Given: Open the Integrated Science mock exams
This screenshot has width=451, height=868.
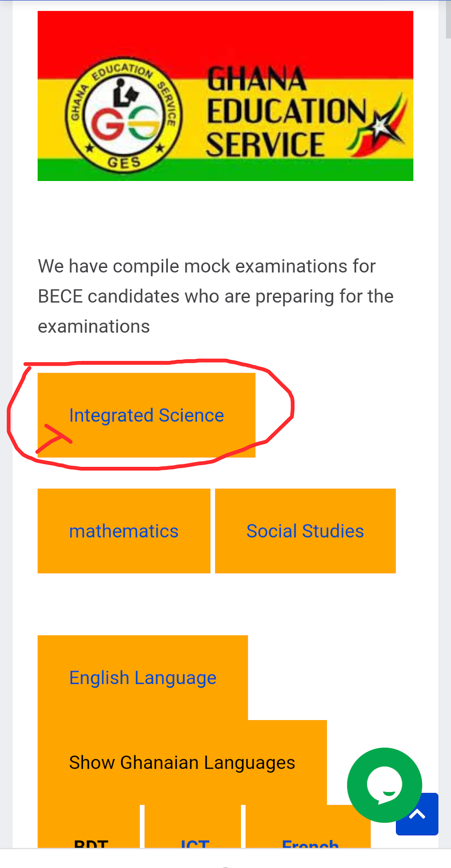Looking at the screenshot, I should 147,415.
